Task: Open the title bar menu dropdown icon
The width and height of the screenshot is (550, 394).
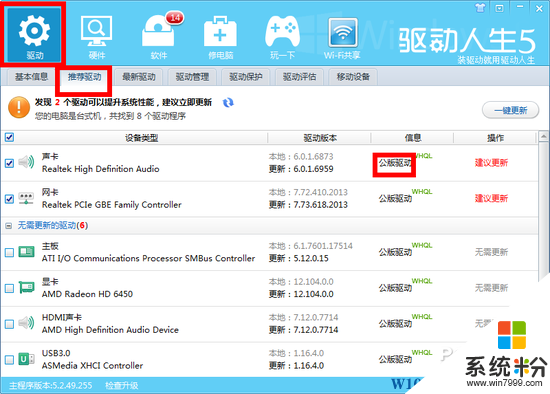Action: [x=499, y=8]
